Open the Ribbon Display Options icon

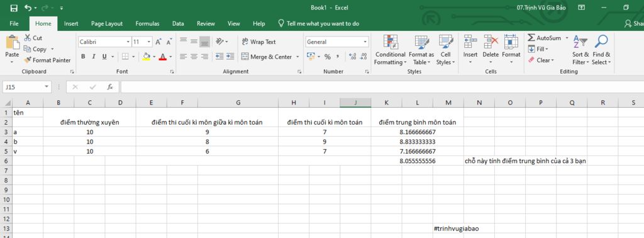point(581,8)
